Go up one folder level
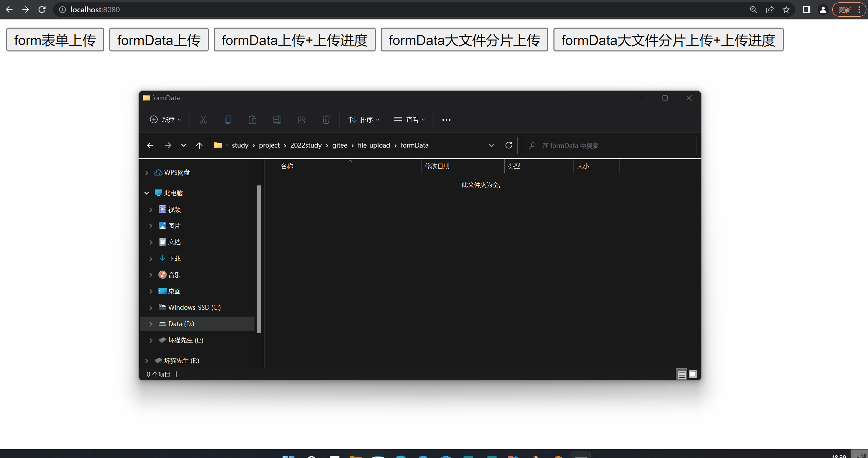 [199, 146]
